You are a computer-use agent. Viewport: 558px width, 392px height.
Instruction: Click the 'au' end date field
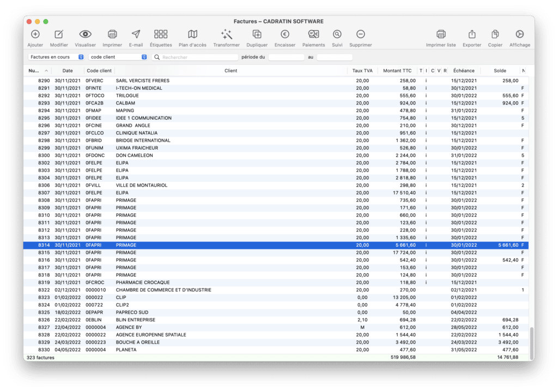[335, 57]
